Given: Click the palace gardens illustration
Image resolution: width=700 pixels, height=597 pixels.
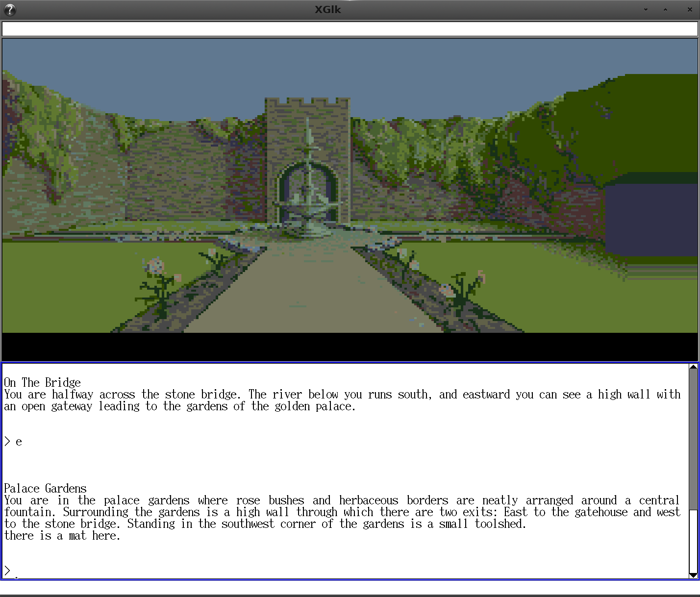Looking at the screenshot, I should click(x=350, y=186).
